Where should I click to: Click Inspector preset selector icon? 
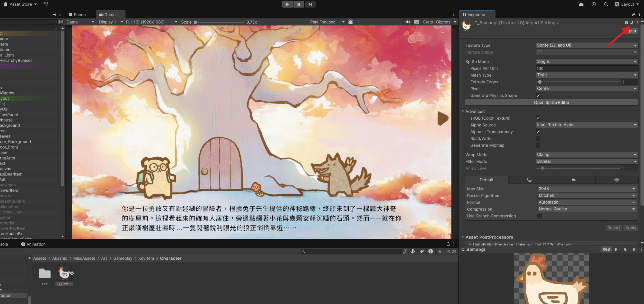[x=632, y=23]
